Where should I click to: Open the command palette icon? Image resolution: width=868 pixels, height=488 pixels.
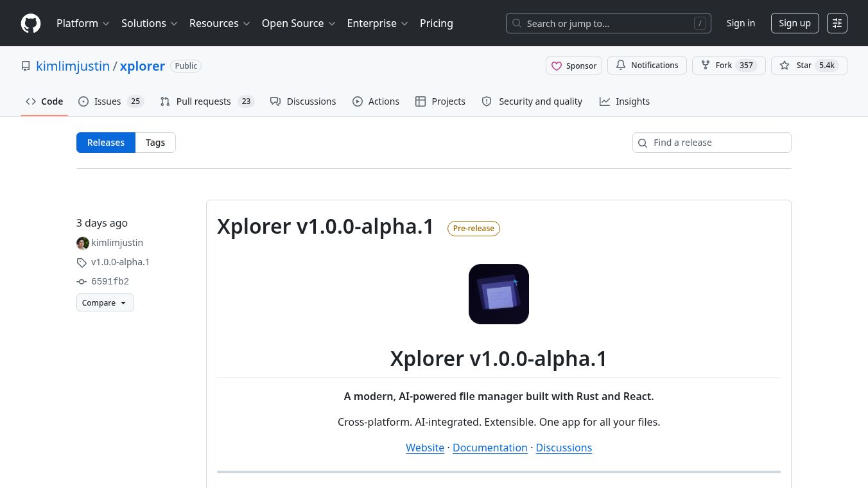pos(837,23)
